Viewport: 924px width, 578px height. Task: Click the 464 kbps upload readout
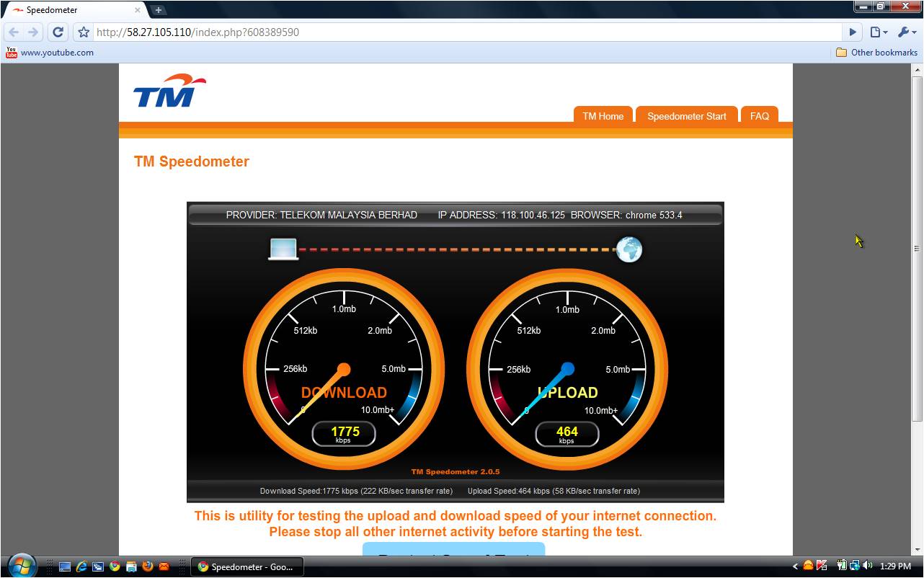567,434
